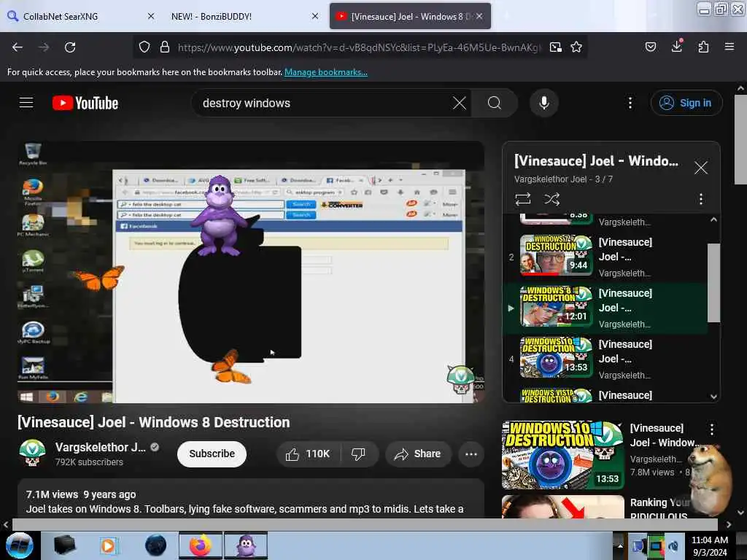
Task: Go to YouTube home via the logo
Action: pyautogui.click(x=85, y=103)
